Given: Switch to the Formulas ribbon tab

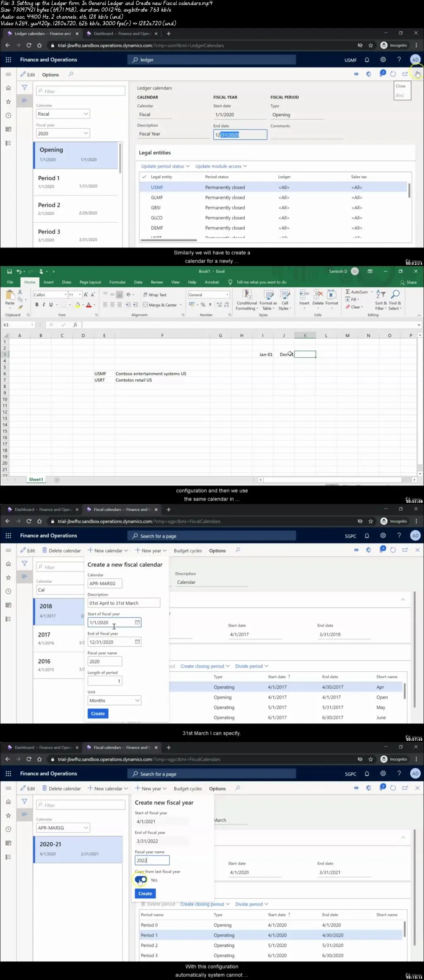Looking at the screenshot, I should pos(117,282).
